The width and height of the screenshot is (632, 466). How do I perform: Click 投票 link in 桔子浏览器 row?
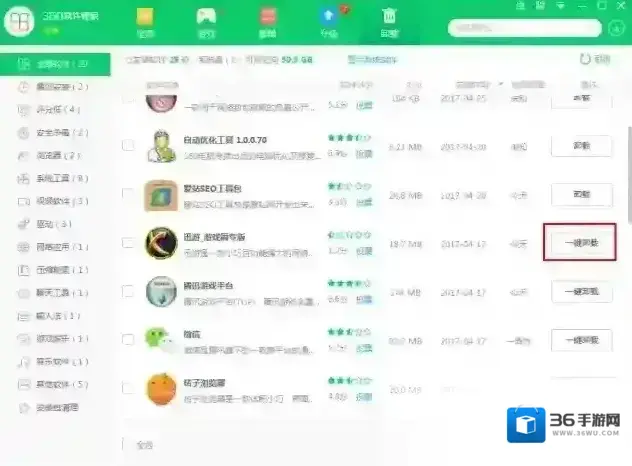364,397
